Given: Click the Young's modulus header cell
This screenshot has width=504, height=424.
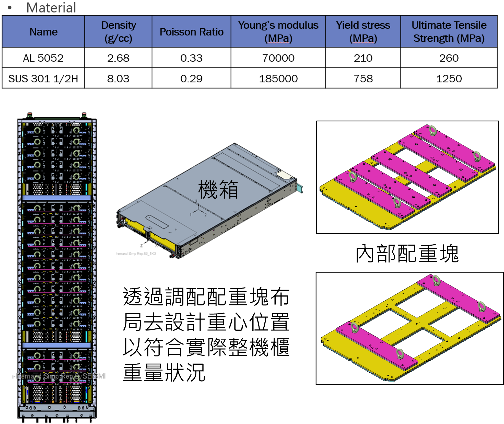Looking at the screenshot, I should coord(278,32).
